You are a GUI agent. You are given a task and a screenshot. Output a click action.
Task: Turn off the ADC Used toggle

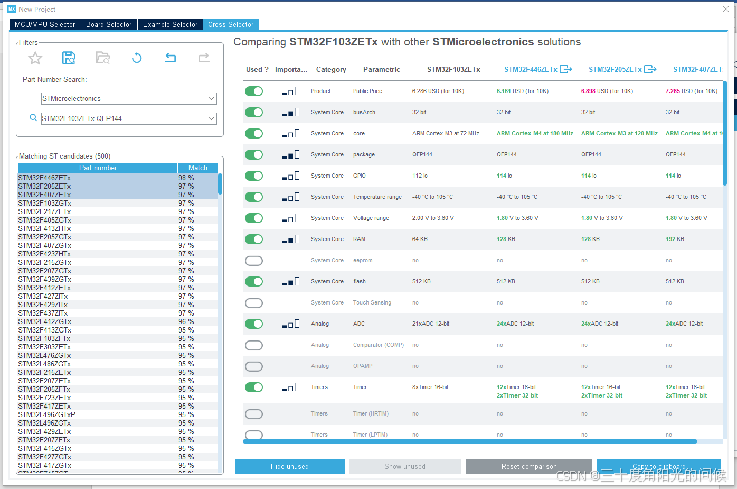254,324
